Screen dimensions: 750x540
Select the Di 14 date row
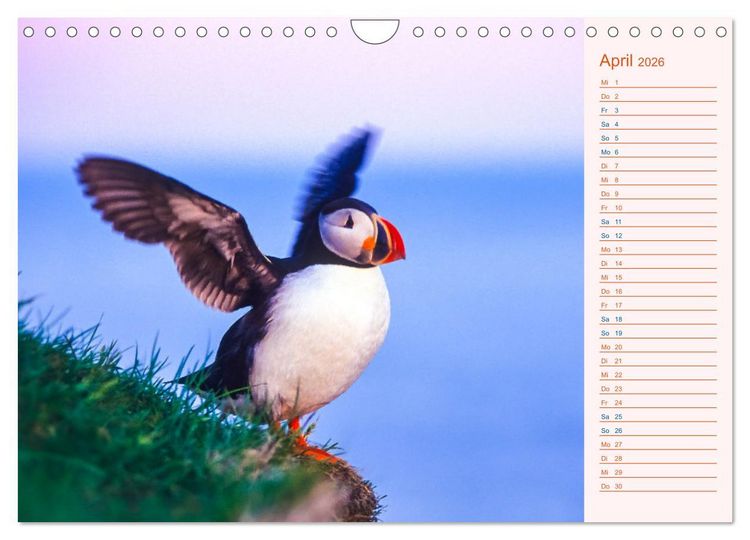coord(658,263)
